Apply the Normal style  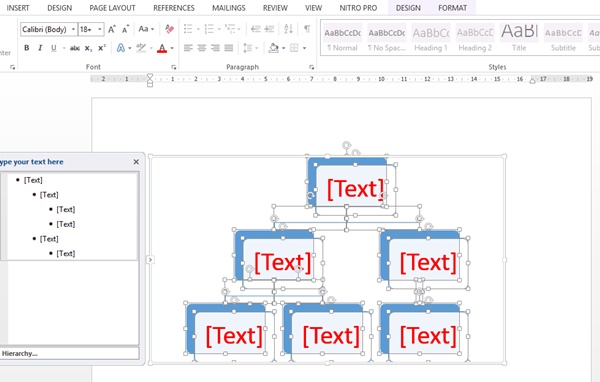tap(342, 38)
